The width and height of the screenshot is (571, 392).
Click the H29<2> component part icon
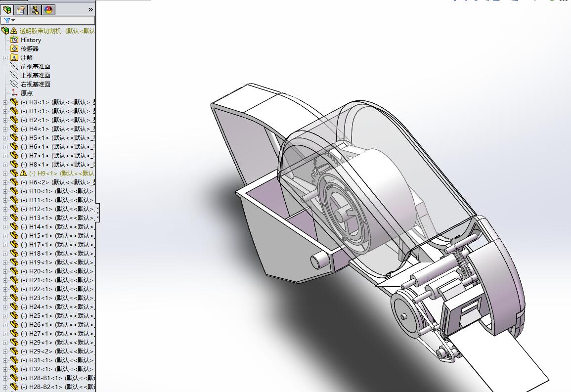[14, 351]
